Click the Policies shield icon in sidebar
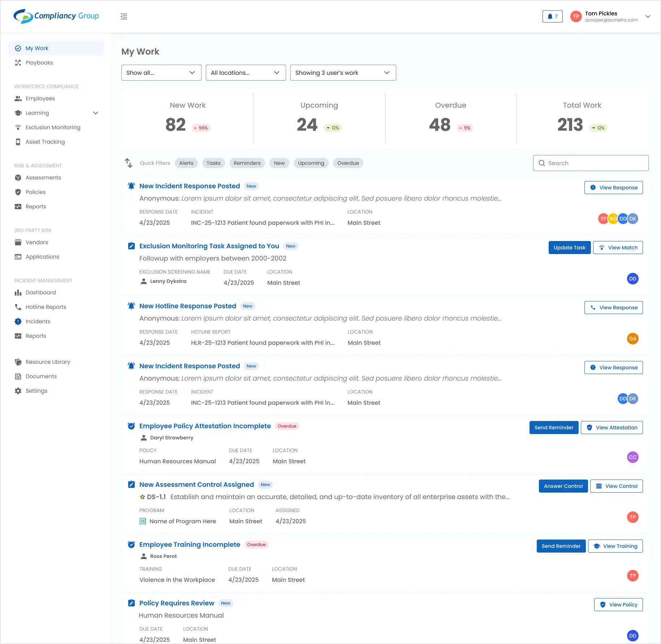 point(18,192)
